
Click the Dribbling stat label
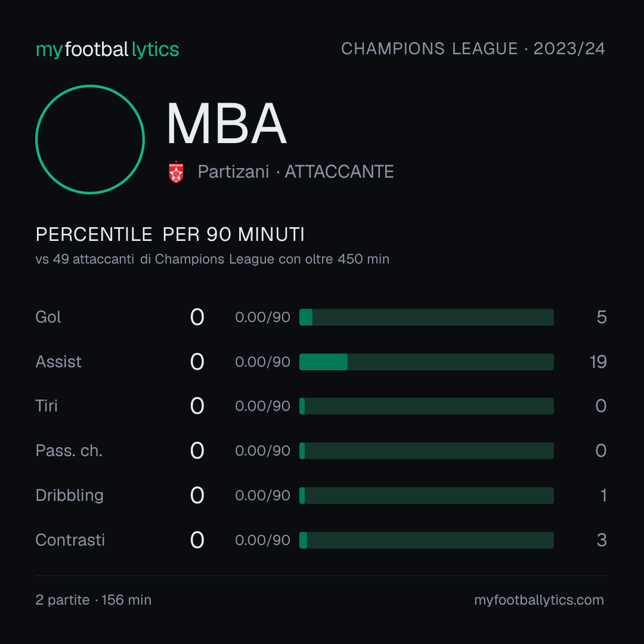click(x=69, y=496)
